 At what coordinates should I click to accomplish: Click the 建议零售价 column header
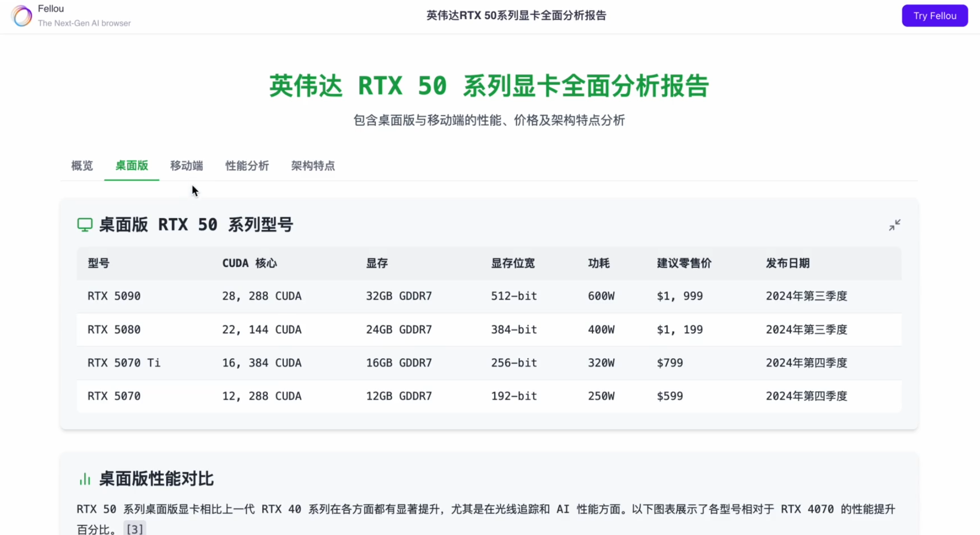[x=684, y=263]
